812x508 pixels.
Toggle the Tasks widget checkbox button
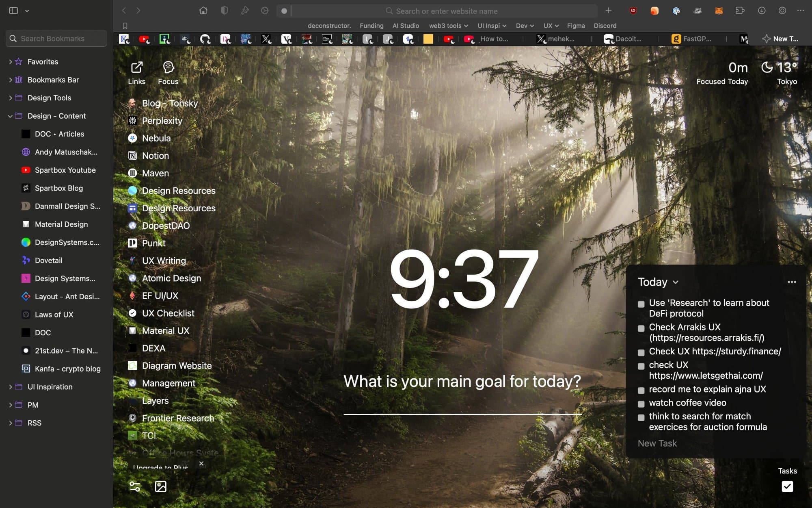(x=787, y=486)
